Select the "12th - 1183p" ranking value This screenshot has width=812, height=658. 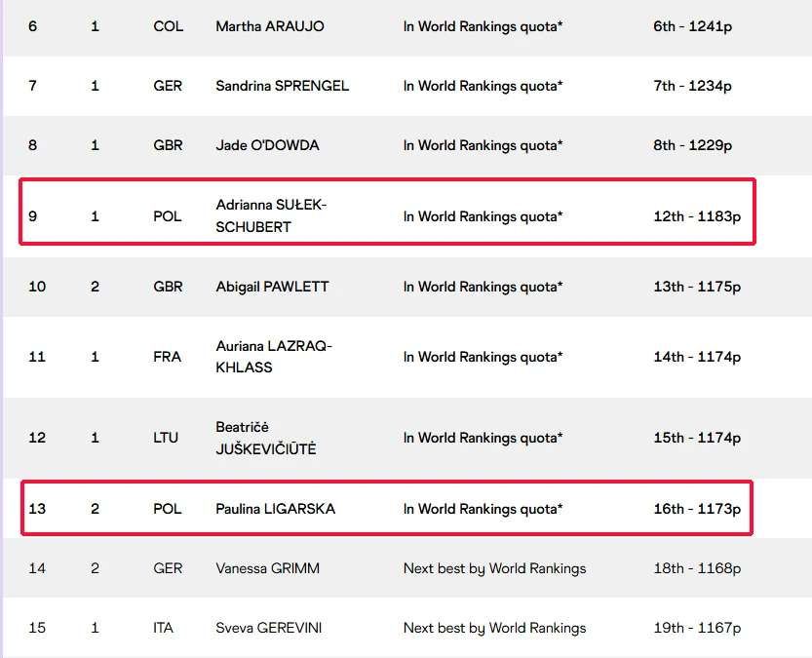697,215
